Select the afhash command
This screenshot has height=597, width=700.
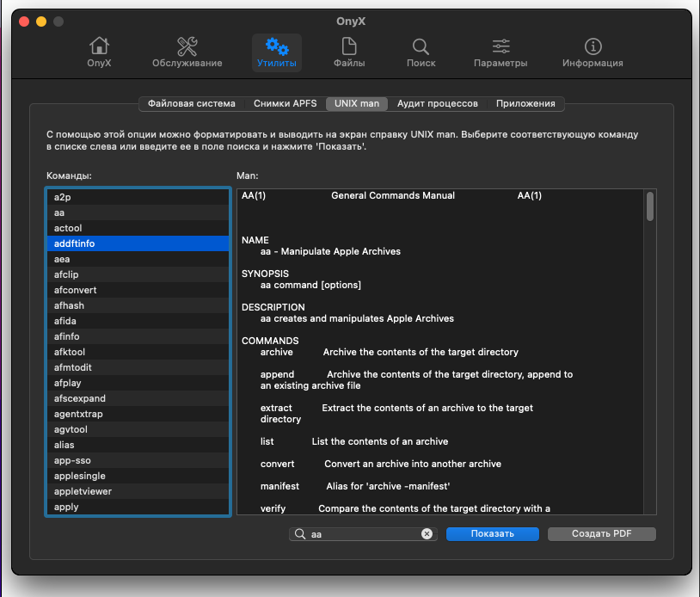click(138, 305)
